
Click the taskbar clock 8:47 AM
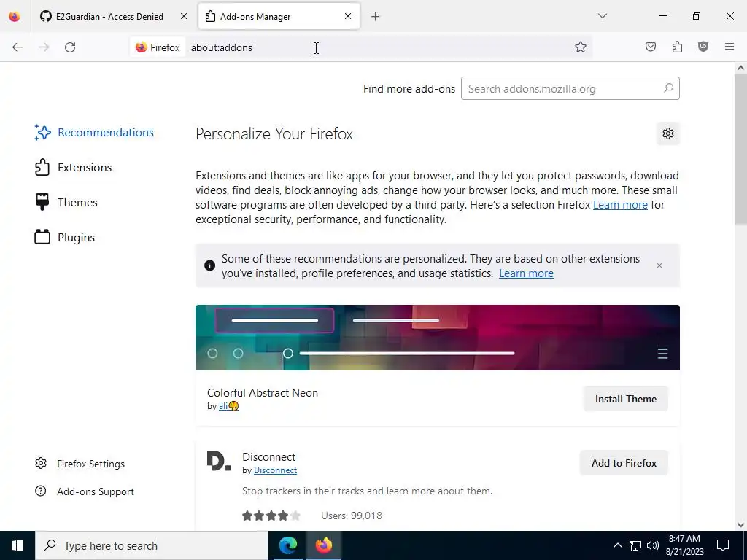click(684, 545)
